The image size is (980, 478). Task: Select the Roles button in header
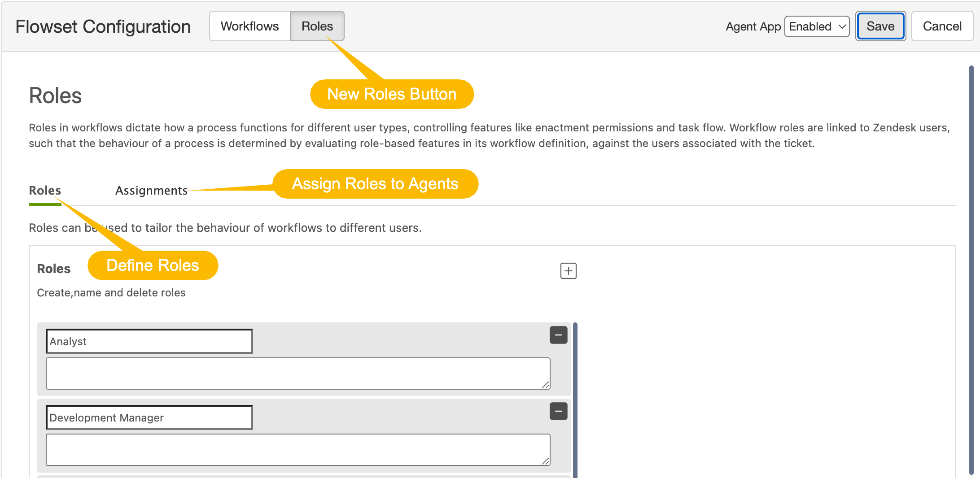[x=317, y=26]
